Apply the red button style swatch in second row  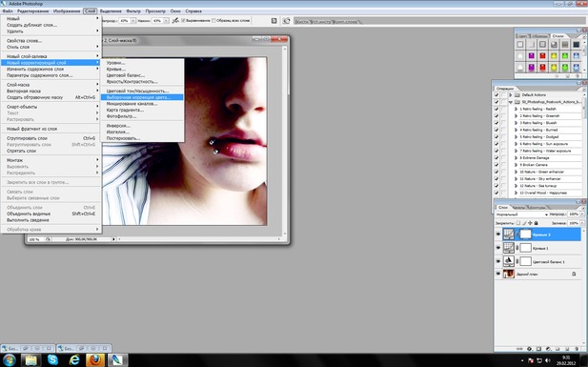coord(542,56)
